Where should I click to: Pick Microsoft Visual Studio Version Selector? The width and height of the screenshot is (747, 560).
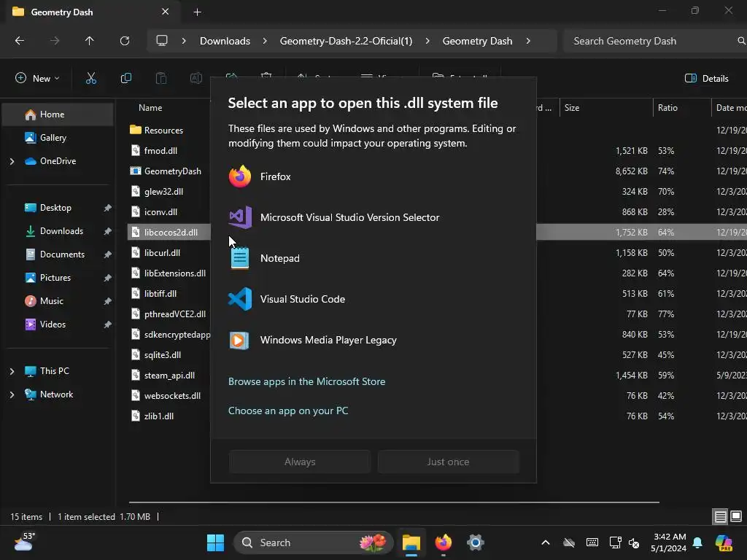point(373,217)
